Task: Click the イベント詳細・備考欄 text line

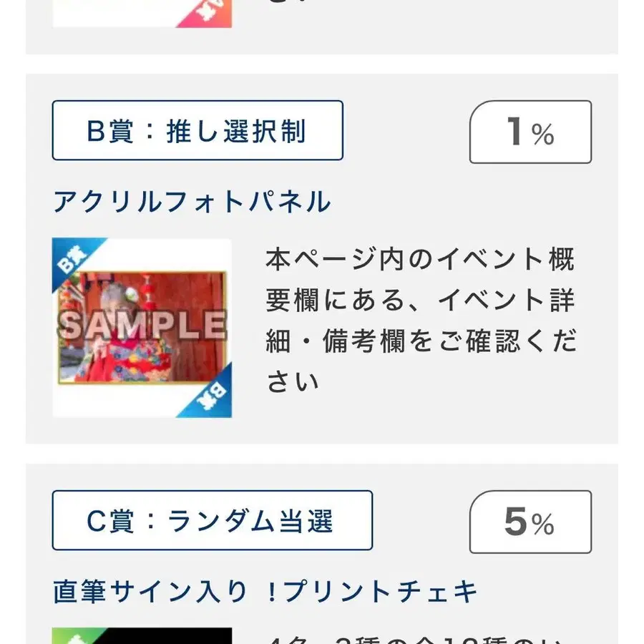Action: (x=420, y=300)
